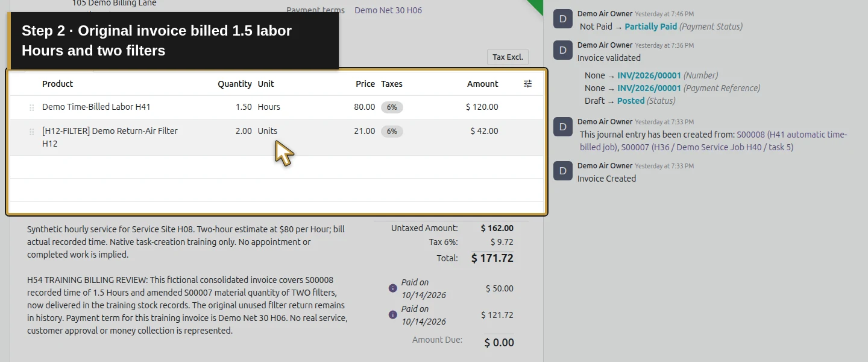Click Untaxed Amount $ 162.00 value
This screenshot has height=362, width=868.
click(x=497, y=228)
